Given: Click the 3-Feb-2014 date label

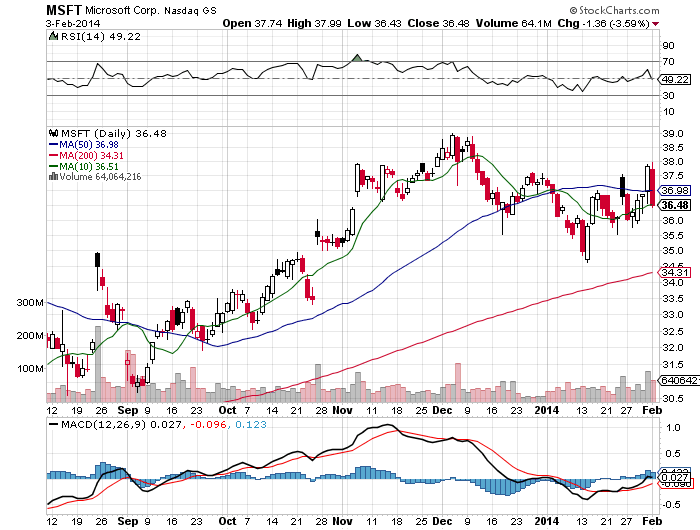Looking at the screenshot, I should (71, 23).
